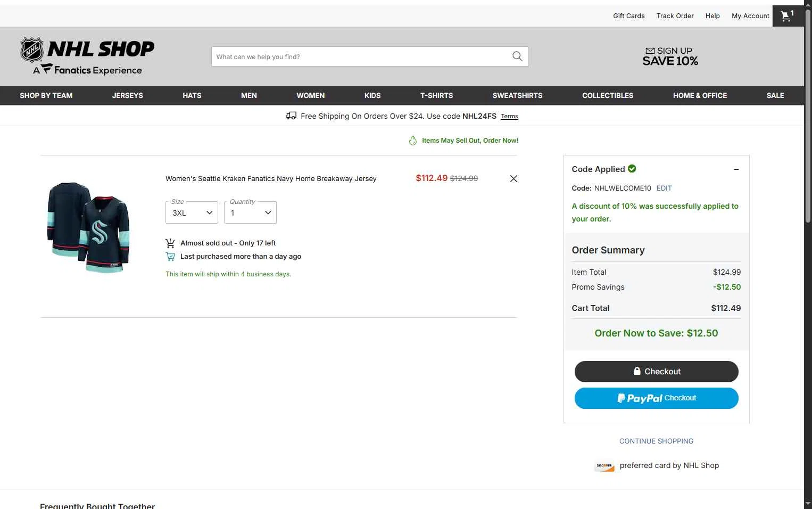Click the Last purchased cart icon

(170, 257)
